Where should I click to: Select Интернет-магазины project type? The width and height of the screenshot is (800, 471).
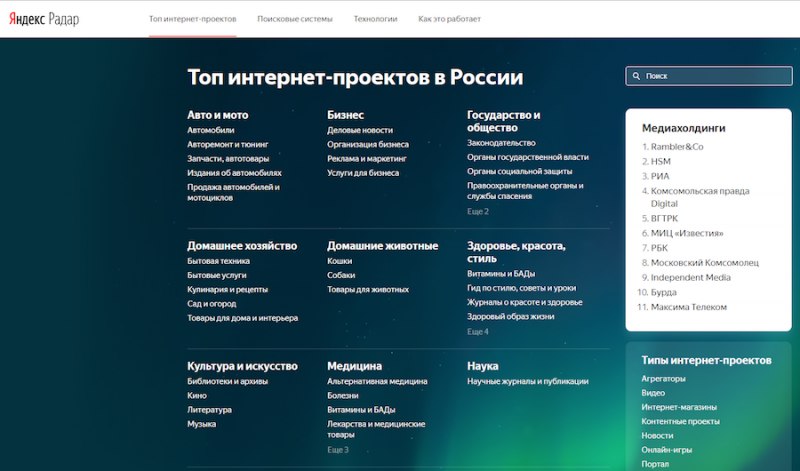click(679, 407)
